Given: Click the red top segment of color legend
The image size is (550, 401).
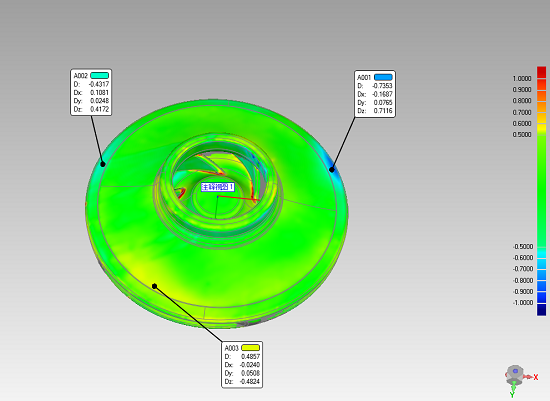Looking at the screenshot, I should click(x=541, y=72).
